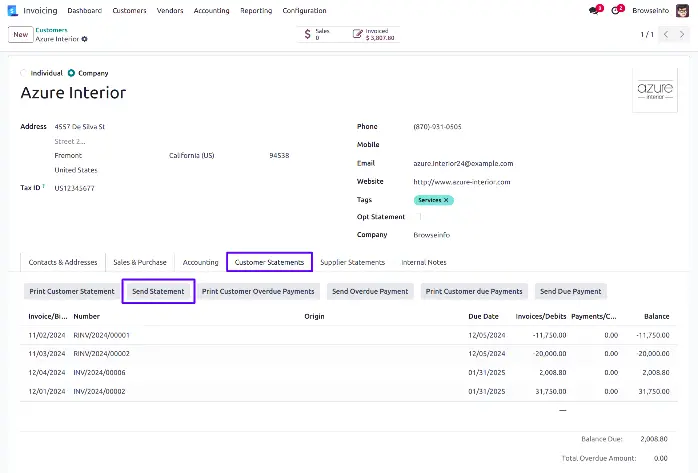This screenshot has width=698, height=473.
Task: Click the Azure Interior company logo
Action: tap(655, 89)
